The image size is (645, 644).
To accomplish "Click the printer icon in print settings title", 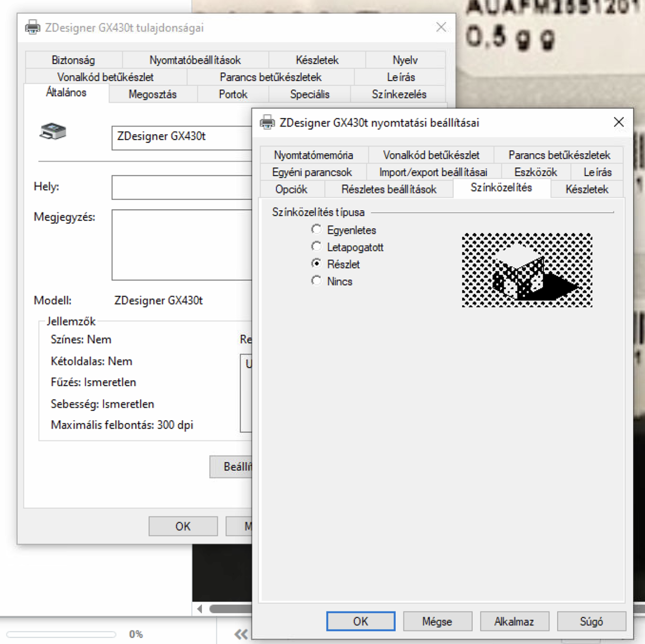I will point(268,122).
